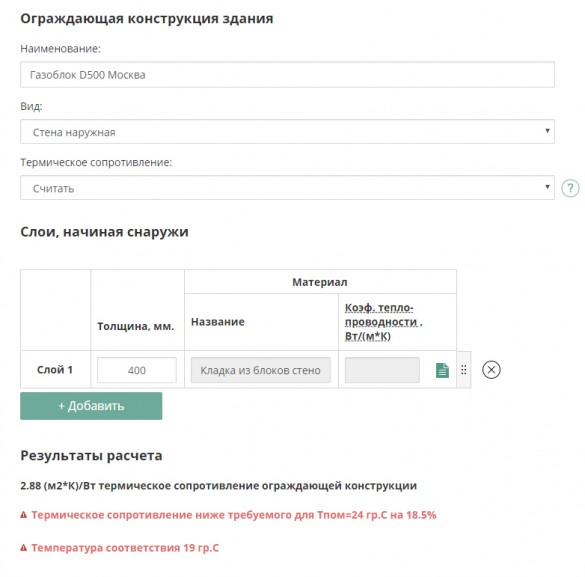Click the empty thermal conductivity coefficient field

click(382, 370)
